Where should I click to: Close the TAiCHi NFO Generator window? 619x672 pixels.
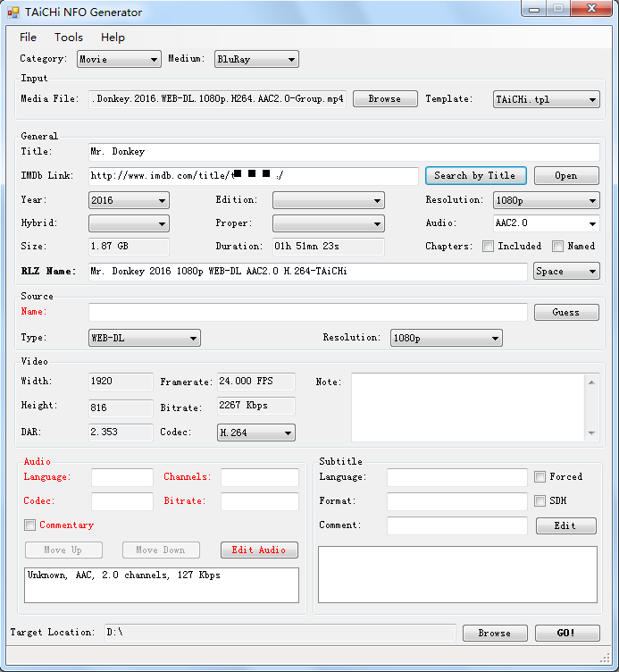(591, 9)
